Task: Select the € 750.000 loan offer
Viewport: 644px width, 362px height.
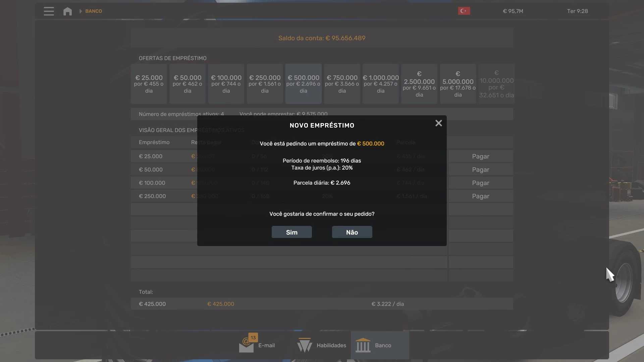Action: (342, 84)
